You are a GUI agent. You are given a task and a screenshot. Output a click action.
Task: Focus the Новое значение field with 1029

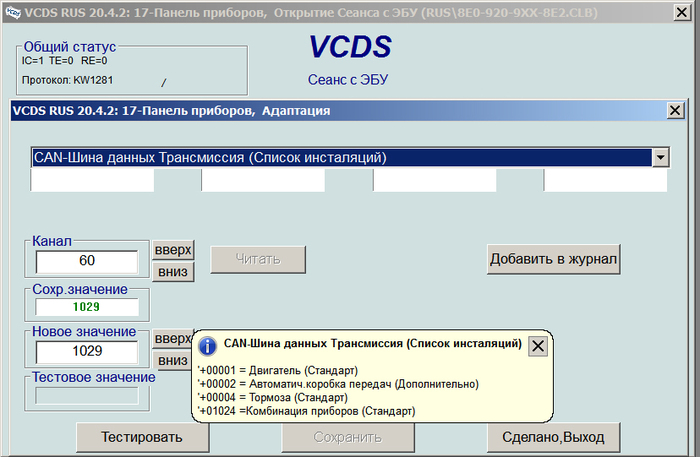[x=87, y=351]
